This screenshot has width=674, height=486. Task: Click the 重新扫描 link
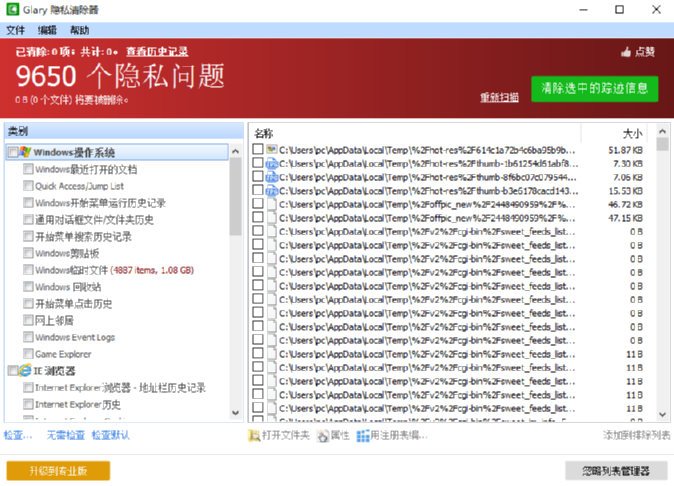(499, 98)
